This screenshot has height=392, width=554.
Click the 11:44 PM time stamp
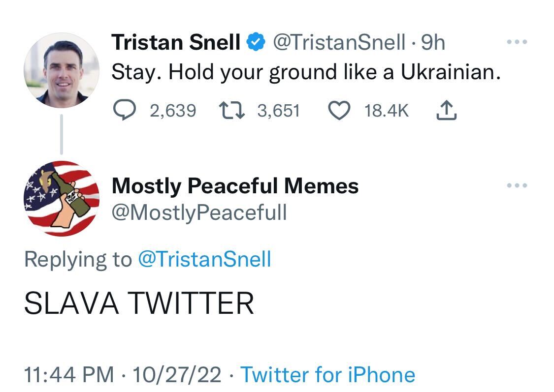tap(68, 375)
